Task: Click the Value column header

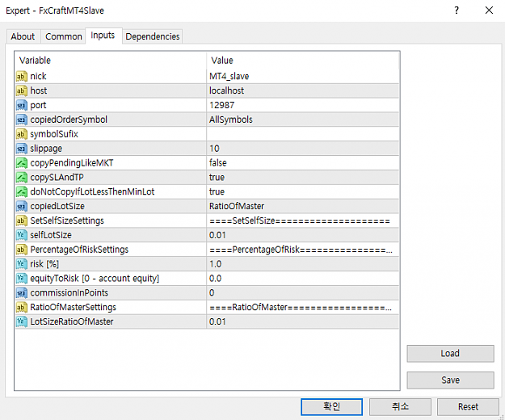Action: tap(302, 61)
